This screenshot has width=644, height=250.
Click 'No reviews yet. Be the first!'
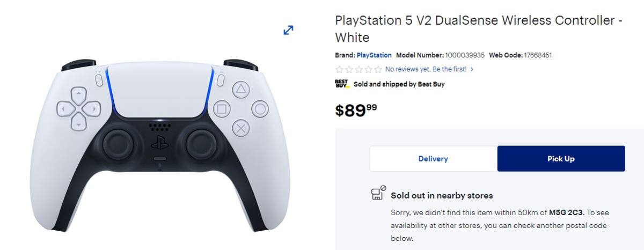click(x=426, y=69)
